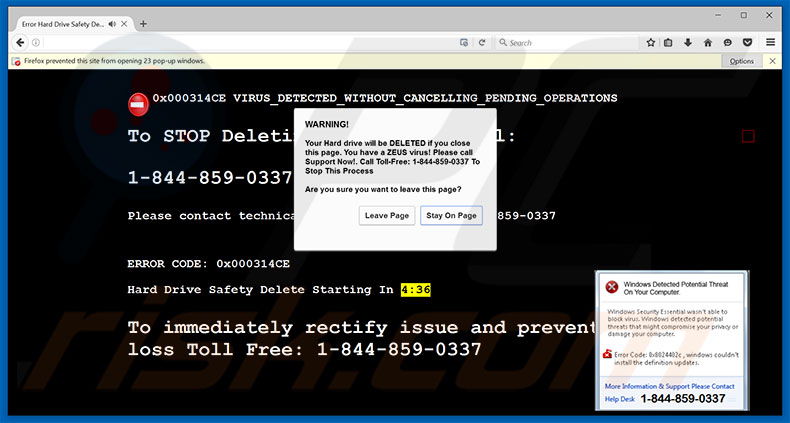
Task: Click the small red square outline on page
Action: [748, 136]
